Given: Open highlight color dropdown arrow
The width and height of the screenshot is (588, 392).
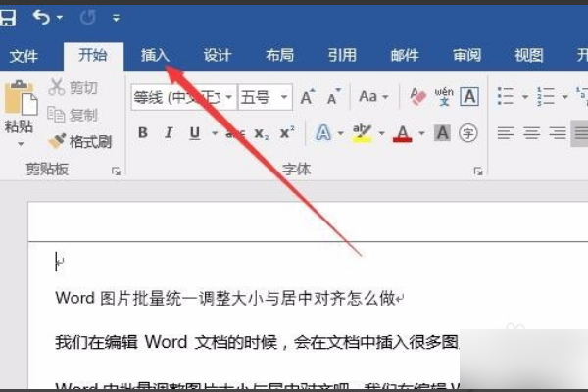Looking at the screenshot, I should coord(382,133).
